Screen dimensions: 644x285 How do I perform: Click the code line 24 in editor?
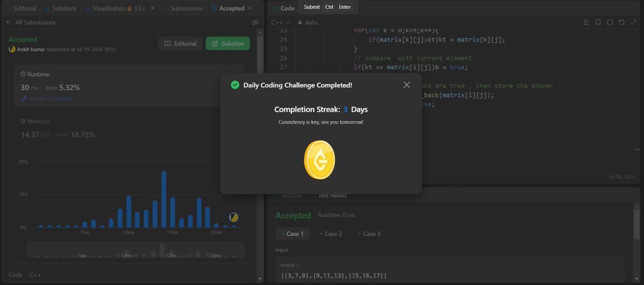coord(436,40)
